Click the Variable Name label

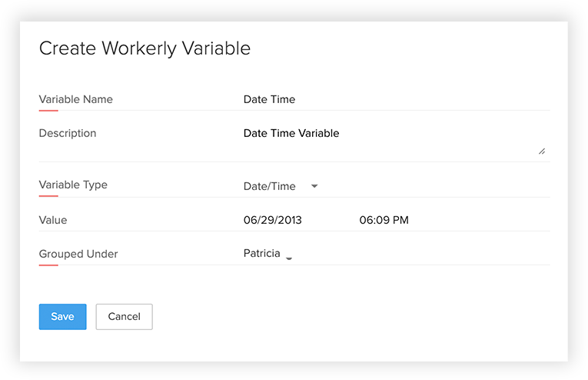coord(76,99)
